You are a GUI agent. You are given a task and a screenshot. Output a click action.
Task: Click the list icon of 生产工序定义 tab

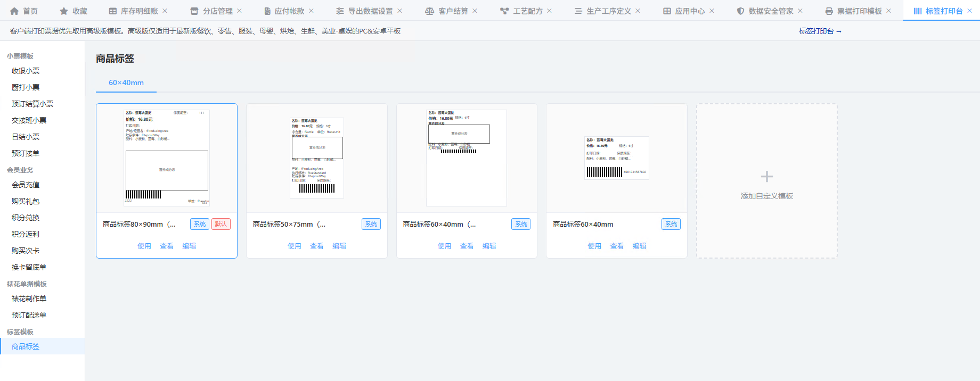pyautogui.click(x=578, y=11)
